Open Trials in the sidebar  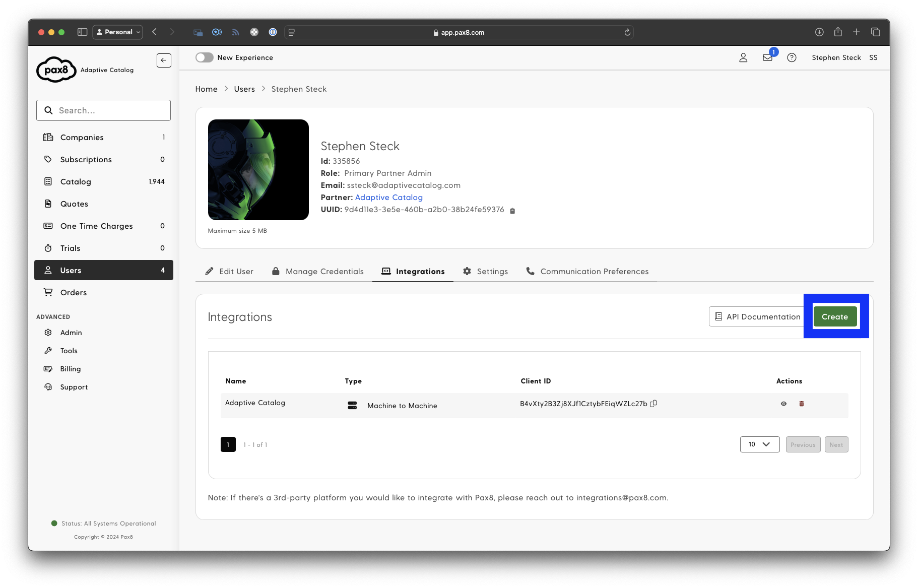[x=104, y=248]
